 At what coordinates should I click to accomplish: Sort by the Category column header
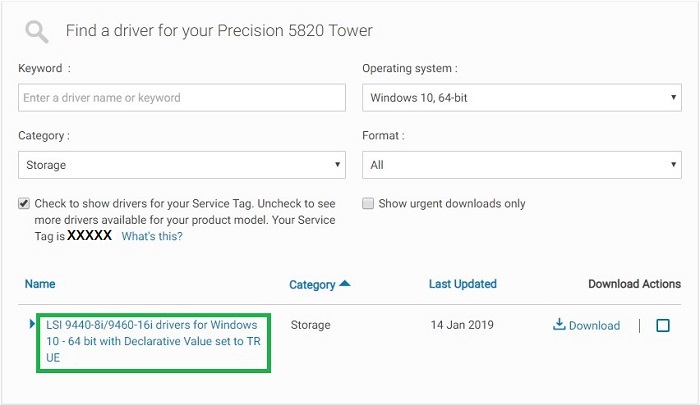pyautogui.click(x=312, y=285)
